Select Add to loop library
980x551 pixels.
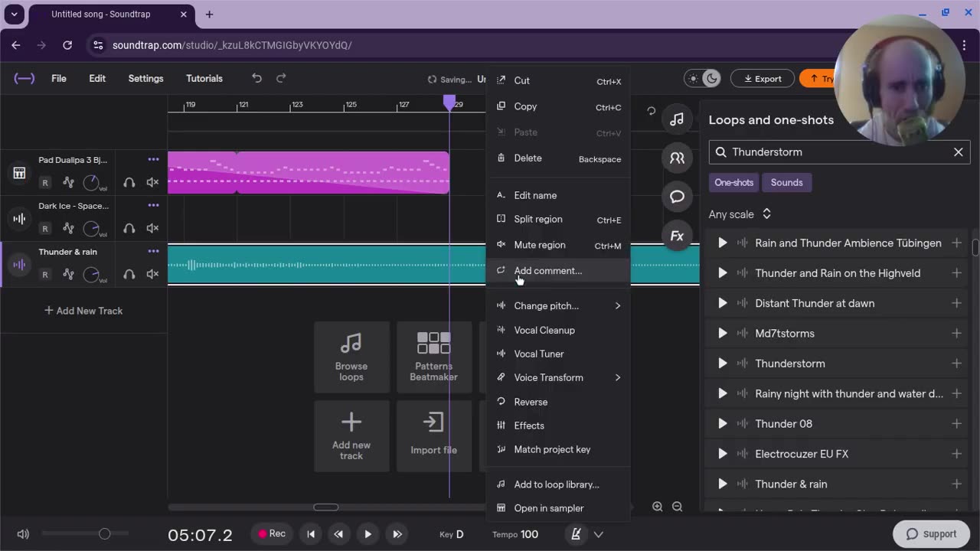(558, 484)
